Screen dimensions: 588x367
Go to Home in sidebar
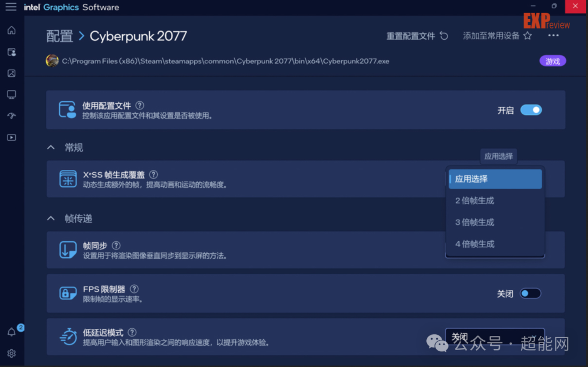coord(11,30)
